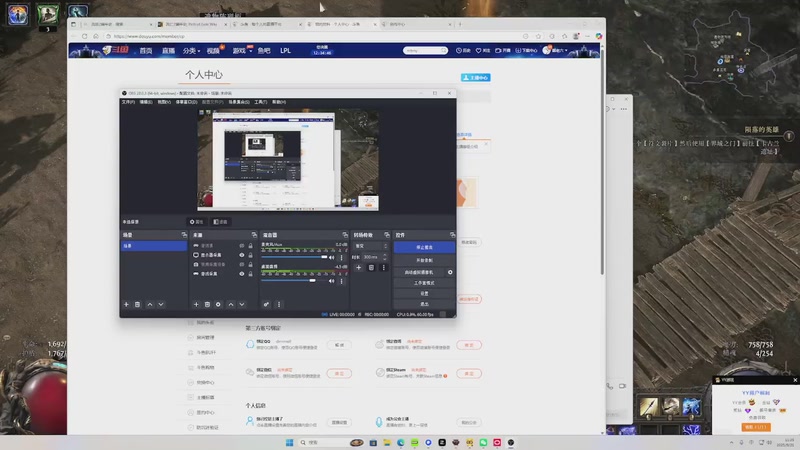Viewport: 800px width, 450px height.
Task: Click 开始录制 start recording button
Action: pyautogui.click(x=424, y=260)
